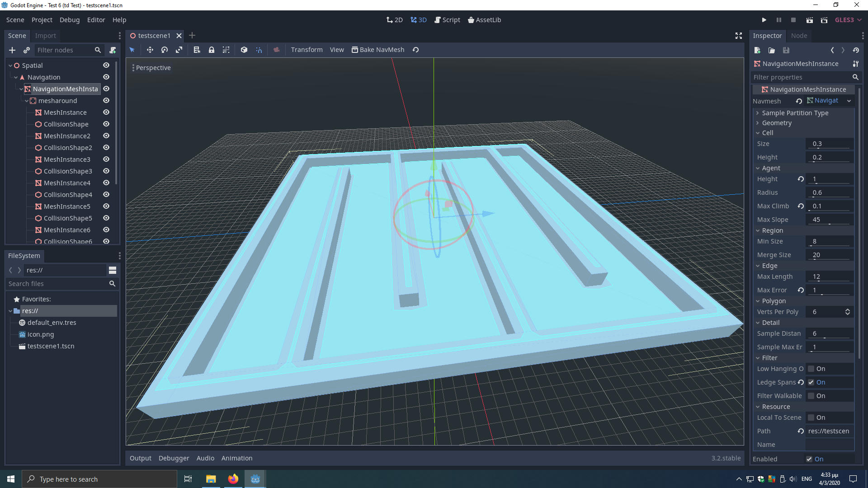Open Inspector history list icon
The image size is (868, 488).
tap(856, 50)
